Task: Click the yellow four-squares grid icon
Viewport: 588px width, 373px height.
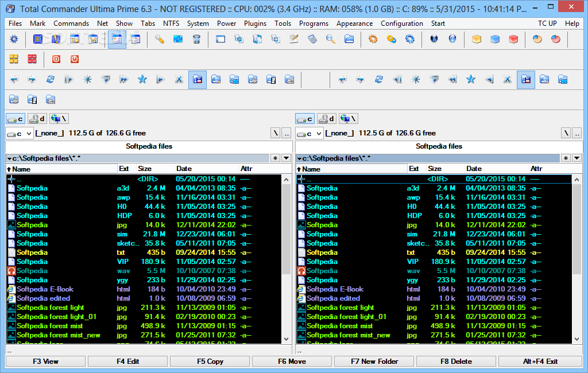Action: tap(14, 59)
